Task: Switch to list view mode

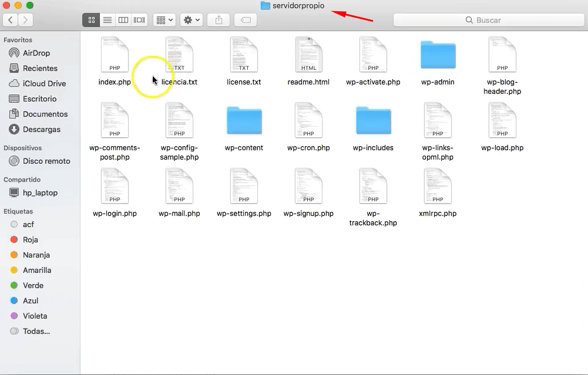Action: 107,20
